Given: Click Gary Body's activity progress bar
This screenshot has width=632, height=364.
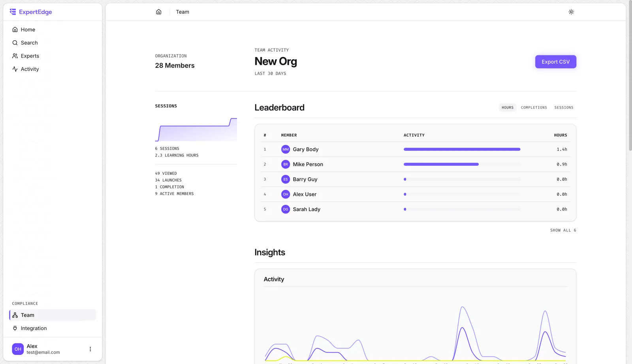Looking at the screenshot, I should tap(462, 149).
